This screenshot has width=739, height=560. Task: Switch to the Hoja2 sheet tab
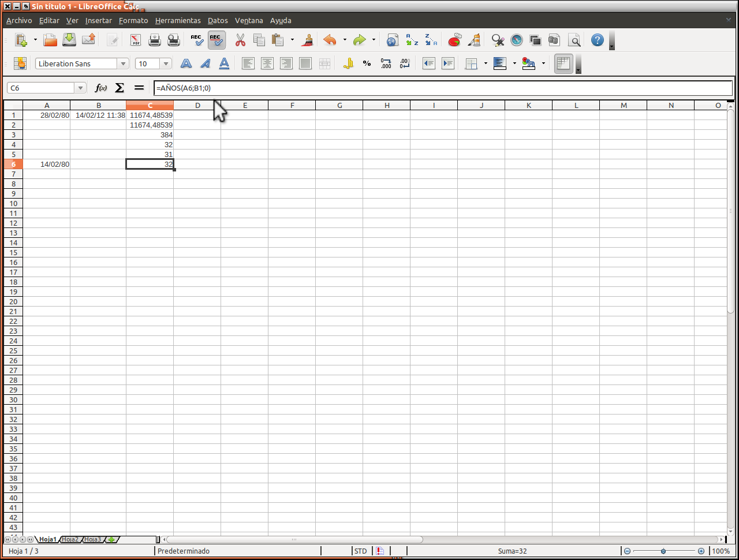tap(70, 539)
